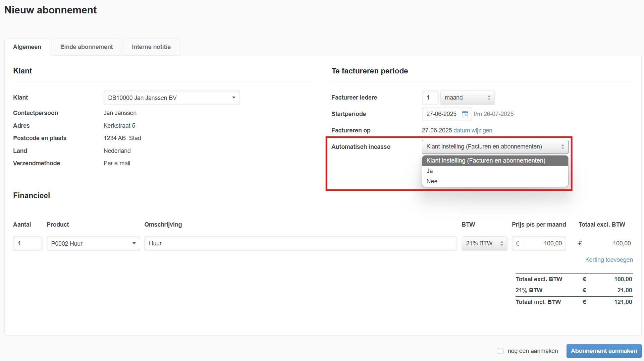Viewport: 644px width, 361px height.
Task: Choose 'Nee' in the incasso dropdown list
Action: (432, 181)
